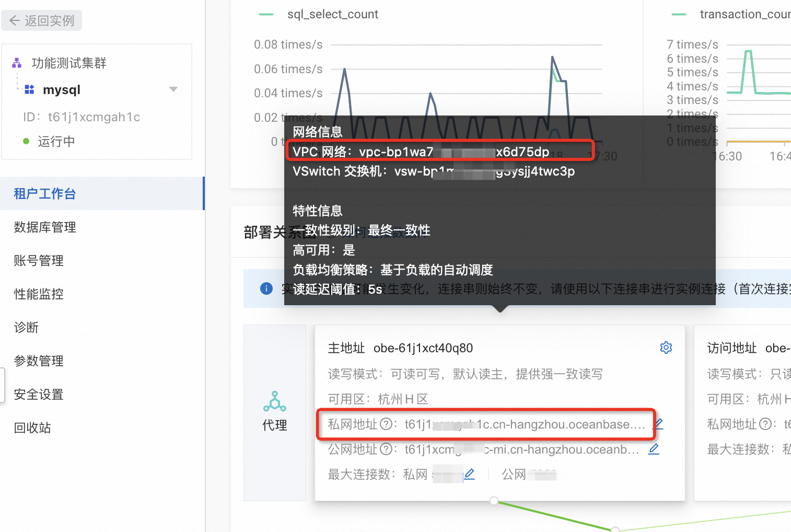This screenshot has height=532, width=791.
Task: Click the VPC 网络 value in tooltip
Action: 454,152
